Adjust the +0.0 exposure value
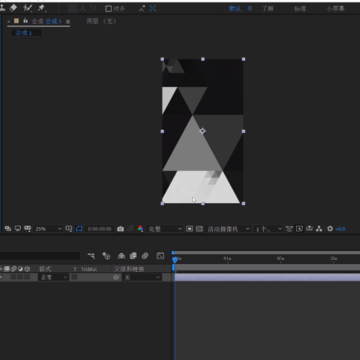This screenshot has width=360, height=360. [340, 229]
